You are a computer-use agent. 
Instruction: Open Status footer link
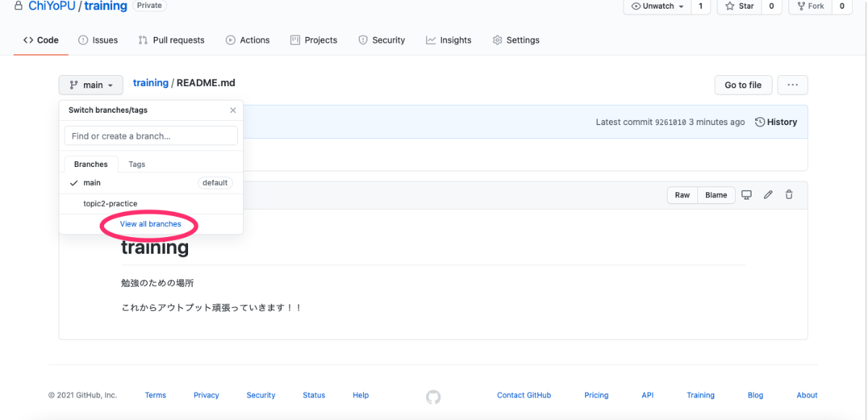(314, 395)
